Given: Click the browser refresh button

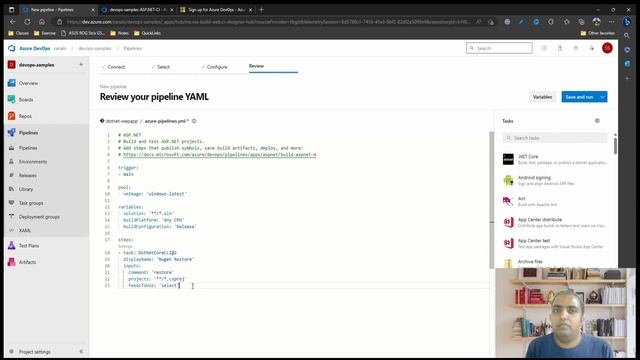Looking at the screenshot, I should (x=27, y=22).
